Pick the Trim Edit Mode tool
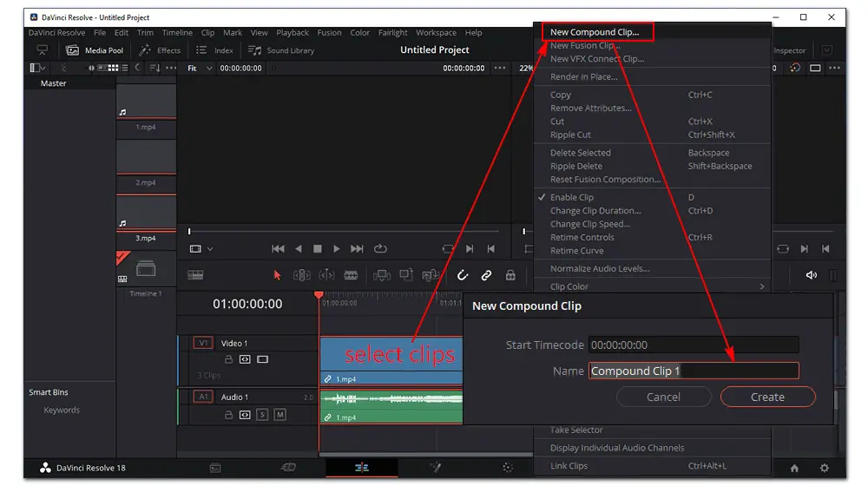This screenshot has height=486, width=868. coord(301,275)
